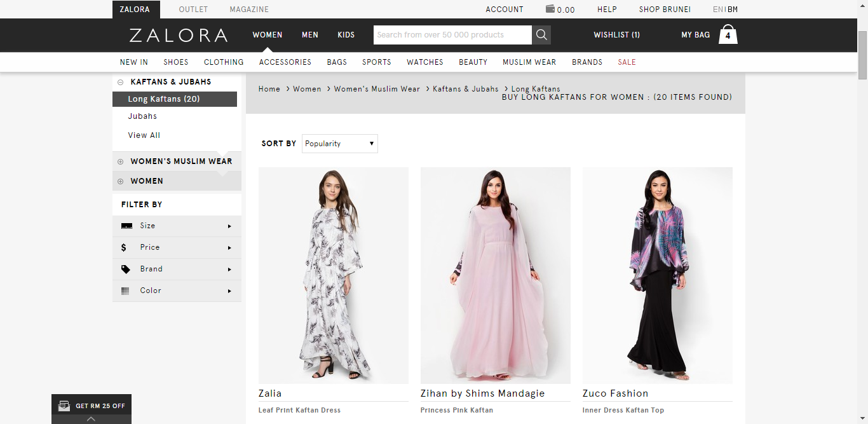The image size is (868, 424).
Task: Expand the Brand filter
Action: 177,270
